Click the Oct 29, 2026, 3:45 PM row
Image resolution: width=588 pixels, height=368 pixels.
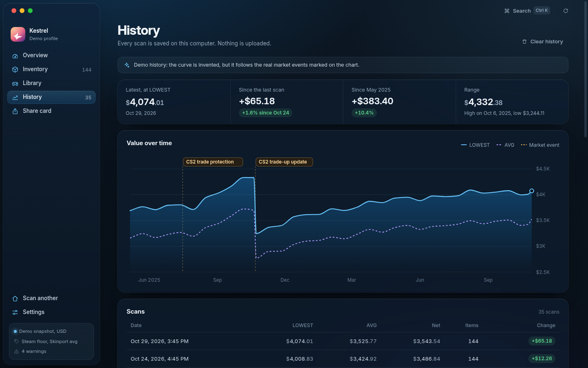(x=343, y=341)
